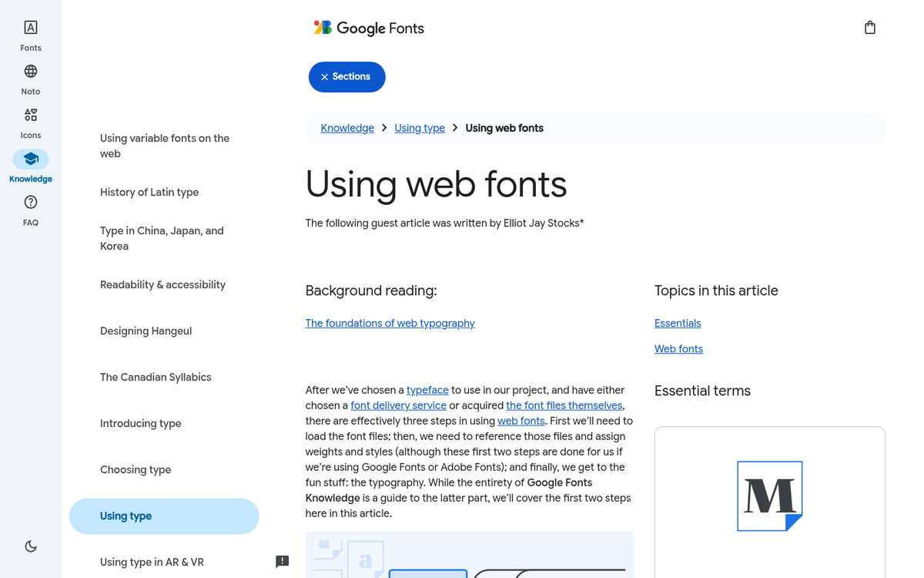The height and width of the screenshot is (578, 924).
Task: Open the Fonts section from the sidebar
Action: [30, 35]
